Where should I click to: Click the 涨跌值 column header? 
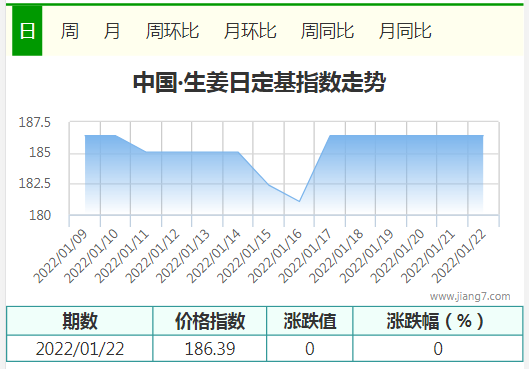coord(310,321)
